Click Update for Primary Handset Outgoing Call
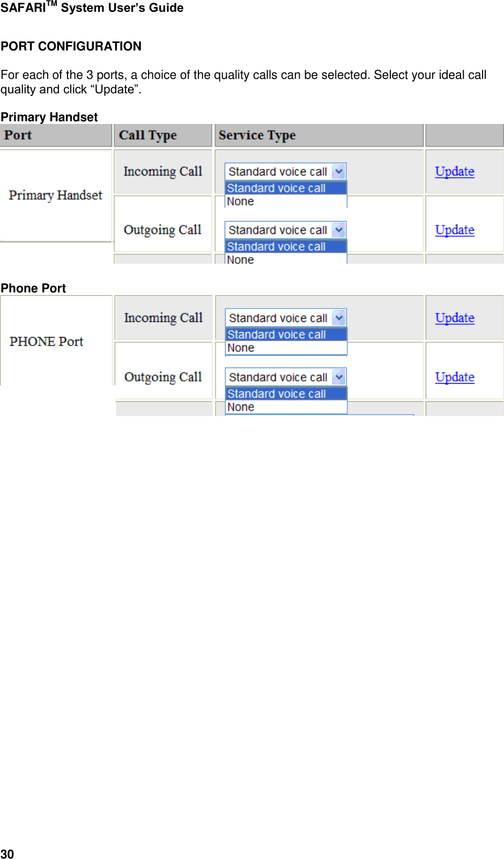This screenshot has width=504, height=859. click(x=454, y=230)
